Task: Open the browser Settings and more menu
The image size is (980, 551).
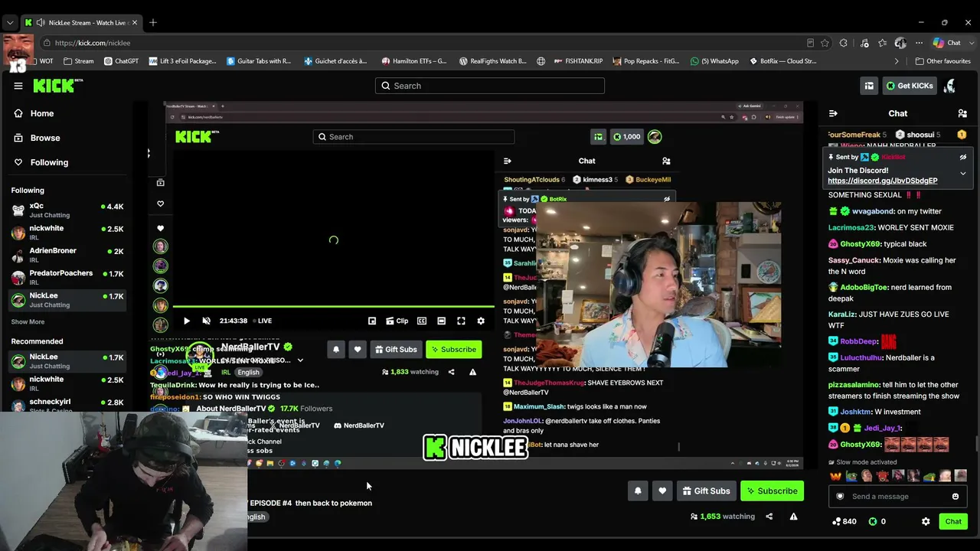Action: 917,43
